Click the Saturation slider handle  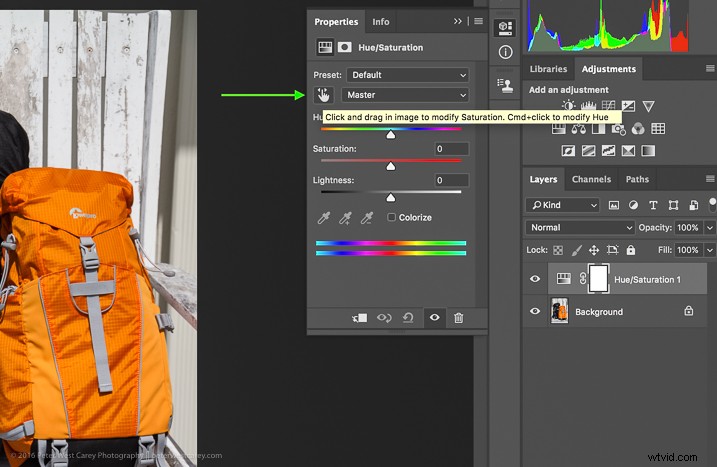point(391,166)
